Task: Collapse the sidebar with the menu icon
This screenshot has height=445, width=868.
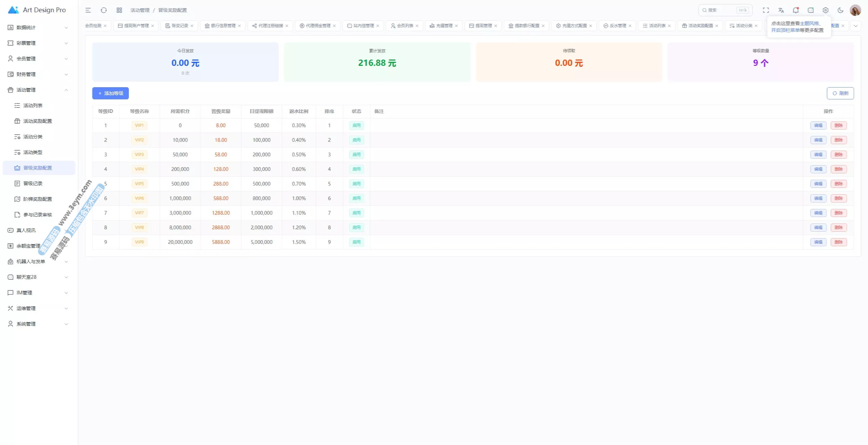Action: 88,10
